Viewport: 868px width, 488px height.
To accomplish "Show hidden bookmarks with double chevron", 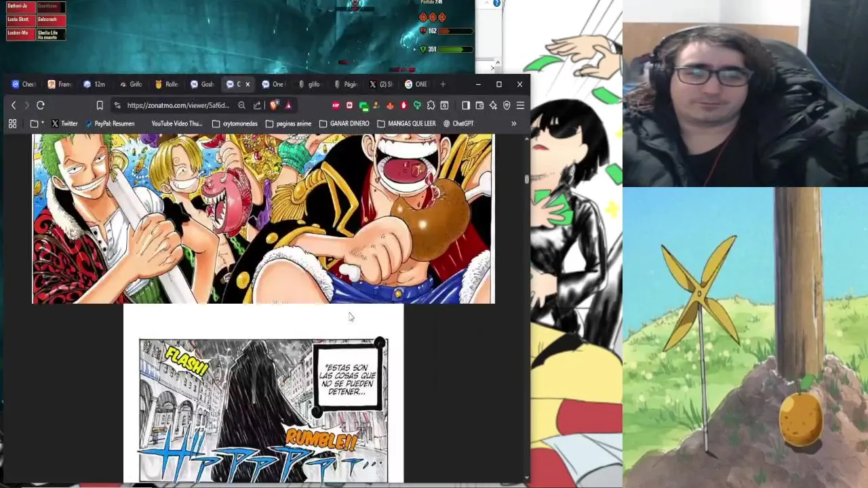I will [513, 123].
